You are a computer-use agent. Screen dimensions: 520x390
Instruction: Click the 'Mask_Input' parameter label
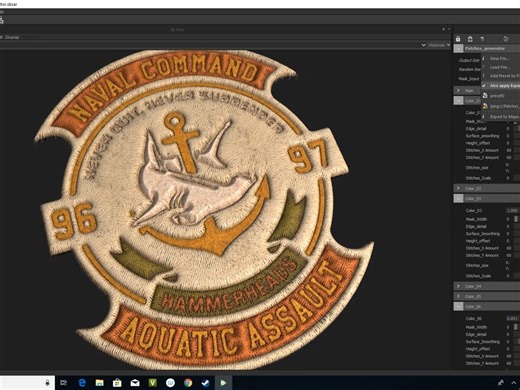point(469,79)
